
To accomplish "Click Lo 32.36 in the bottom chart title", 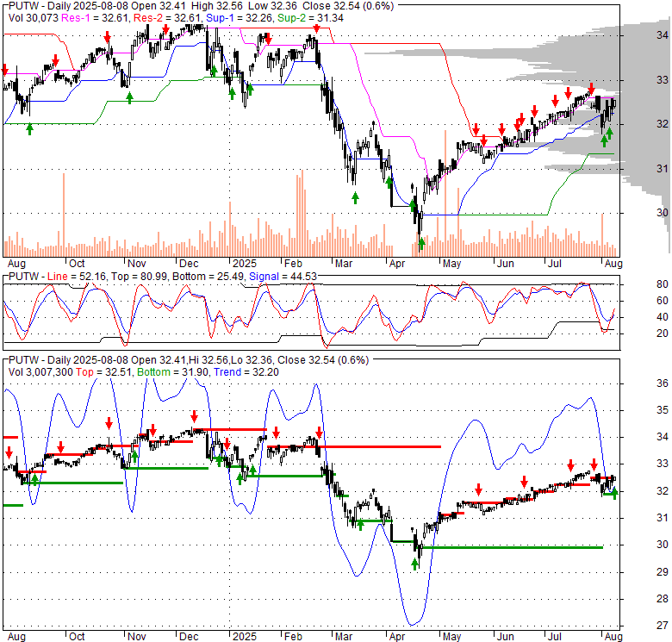I will [x=252, y=360].
